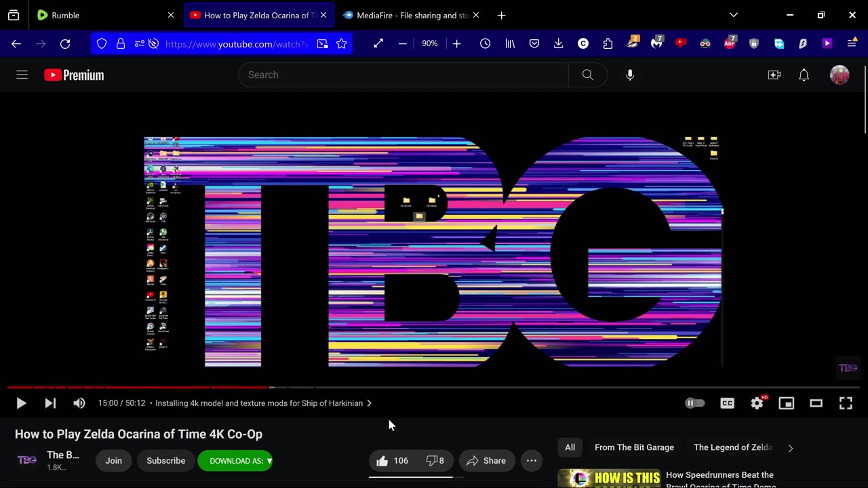
Task: View site security lock info
Action: point(121,43)
